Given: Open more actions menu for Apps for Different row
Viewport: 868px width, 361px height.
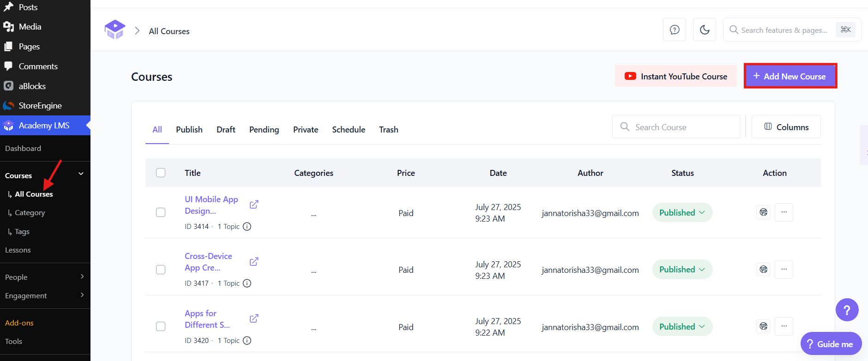Looking at the screenshot, I should pos(784,326).
